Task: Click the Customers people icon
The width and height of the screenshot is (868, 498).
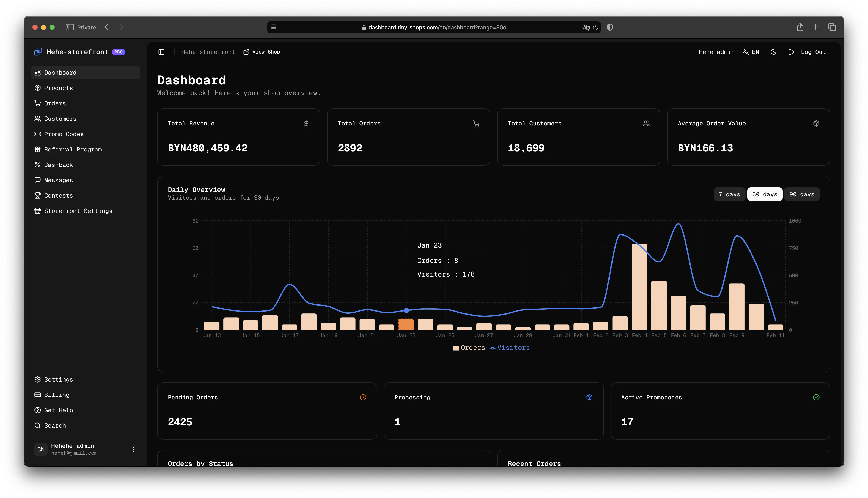Action: coord(38,119)
